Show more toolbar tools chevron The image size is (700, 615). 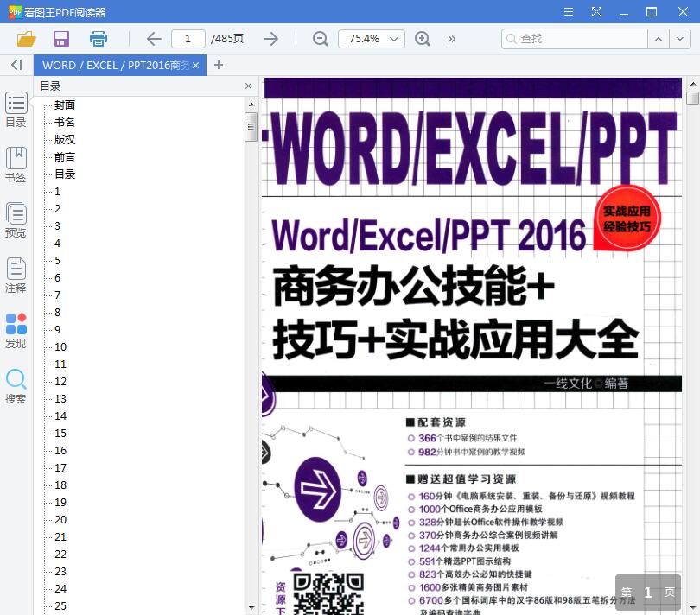click(x=452, y=39)
